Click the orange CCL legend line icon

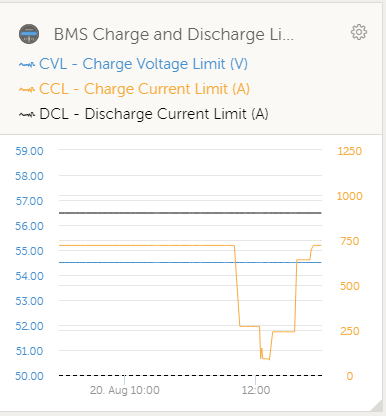(27, 89)
